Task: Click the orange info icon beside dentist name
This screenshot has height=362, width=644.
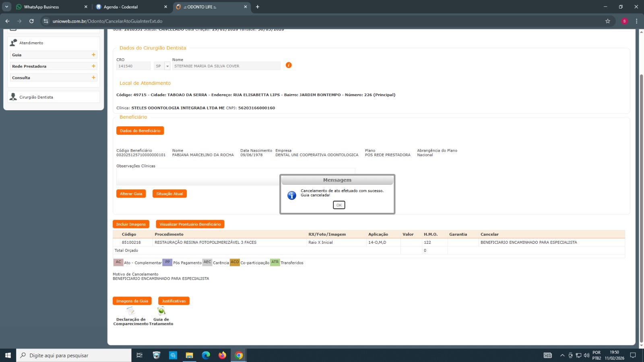Action: coord(289,65)
